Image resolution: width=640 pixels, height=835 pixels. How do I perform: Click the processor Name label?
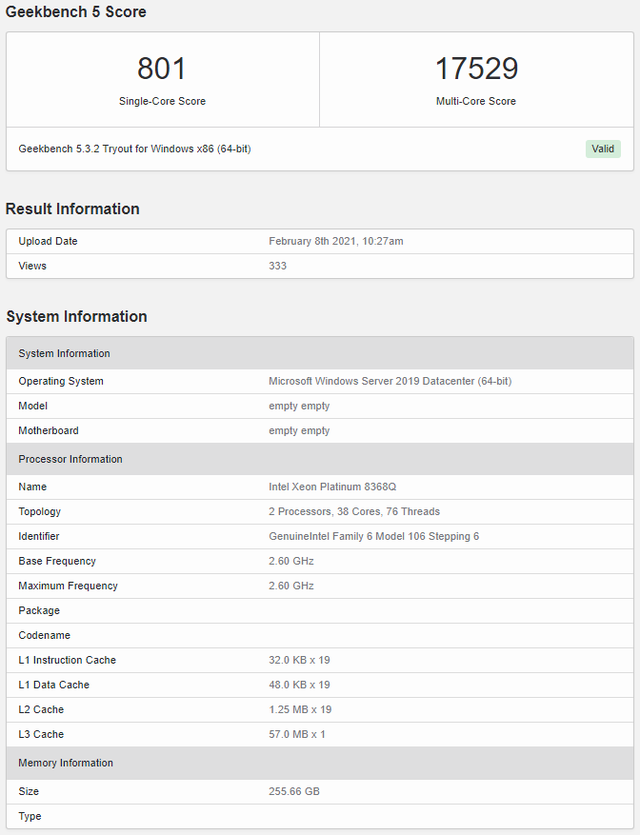click(32, 487)
